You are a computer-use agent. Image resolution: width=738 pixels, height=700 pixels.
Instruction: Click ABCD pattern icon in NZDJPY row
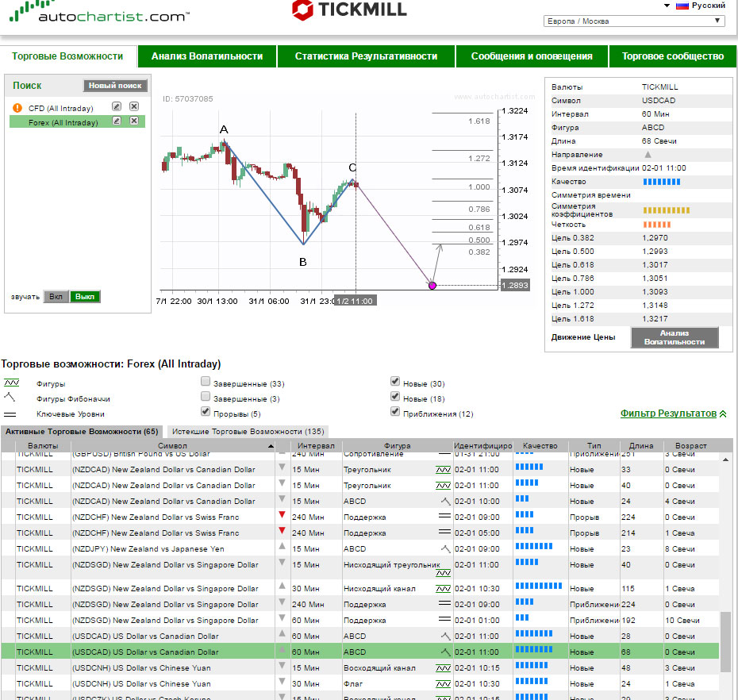pyautogui.click(x=445, y=549)
